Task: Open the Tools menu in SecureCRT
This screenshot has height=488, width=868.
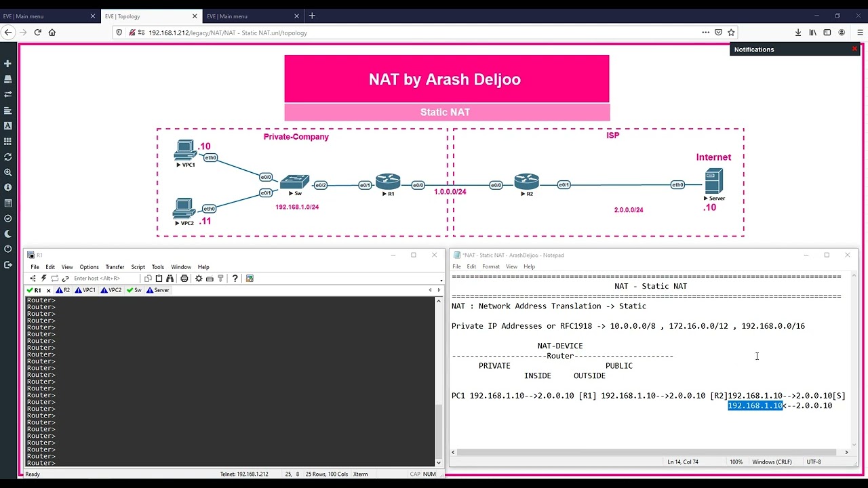Action: tap(158, 267)
